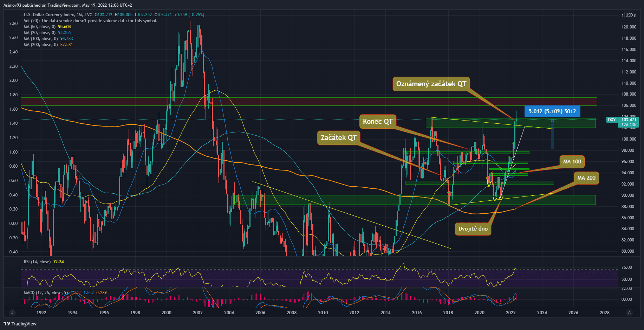Click the A auto-scale icon at bottom-right
644x330 pixels.
pos(629,312)
